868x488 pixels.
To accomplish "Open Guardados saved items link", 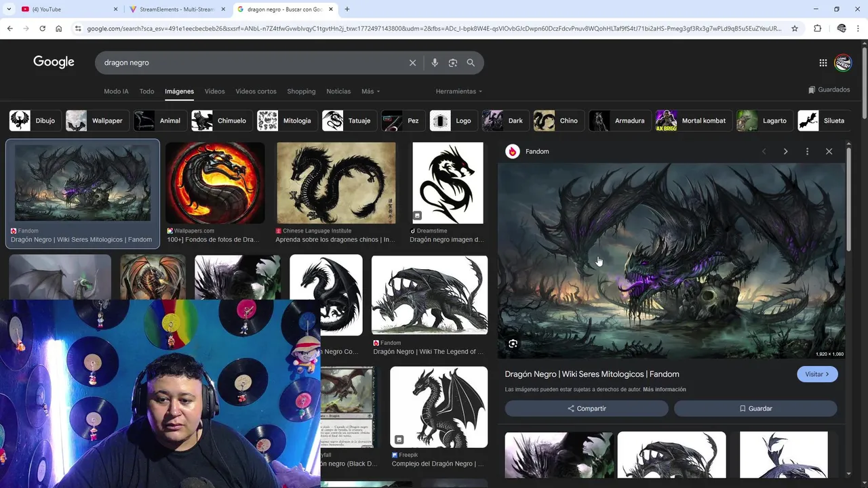I will pyautogui.click(x=829, y=89).
